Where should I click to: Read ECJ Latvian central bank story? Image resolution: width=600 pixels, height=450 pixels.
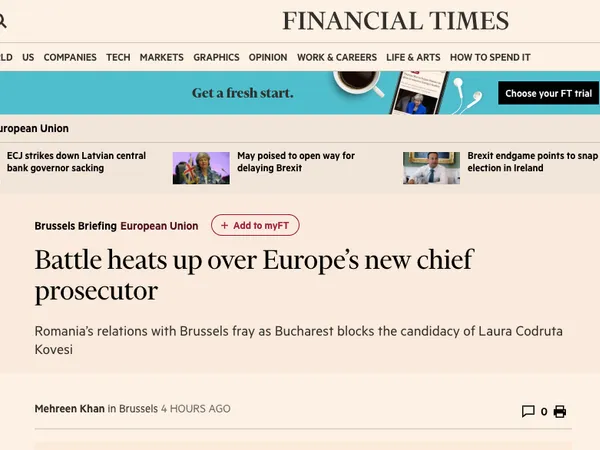coord(76,162)
